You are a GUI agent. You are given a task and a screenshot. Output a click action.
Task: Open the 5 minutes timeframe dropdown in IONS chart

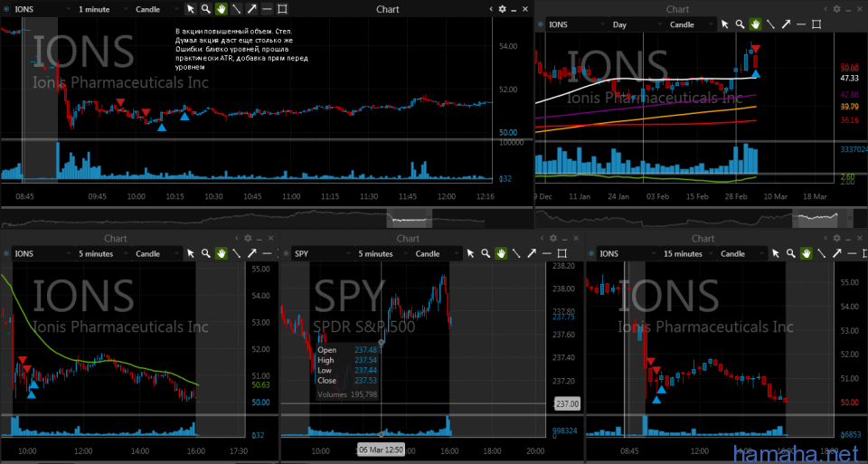[102, 253]
